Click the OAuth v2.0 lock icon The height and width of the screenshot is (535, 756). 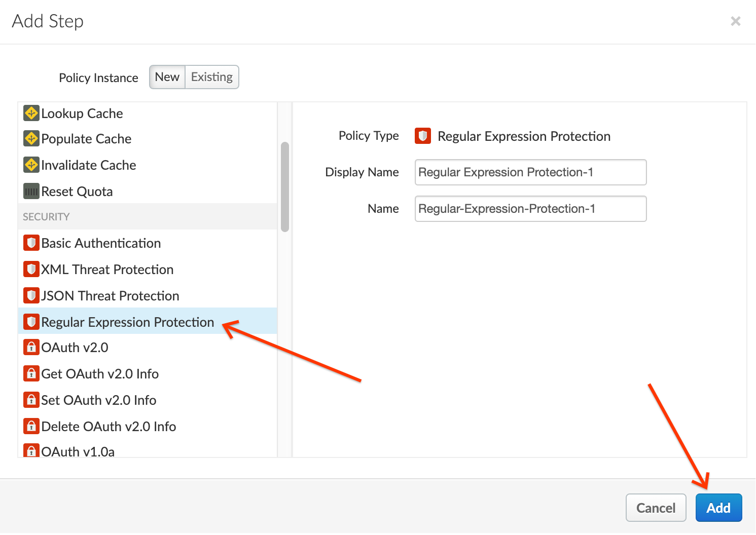tap(31, 348)
